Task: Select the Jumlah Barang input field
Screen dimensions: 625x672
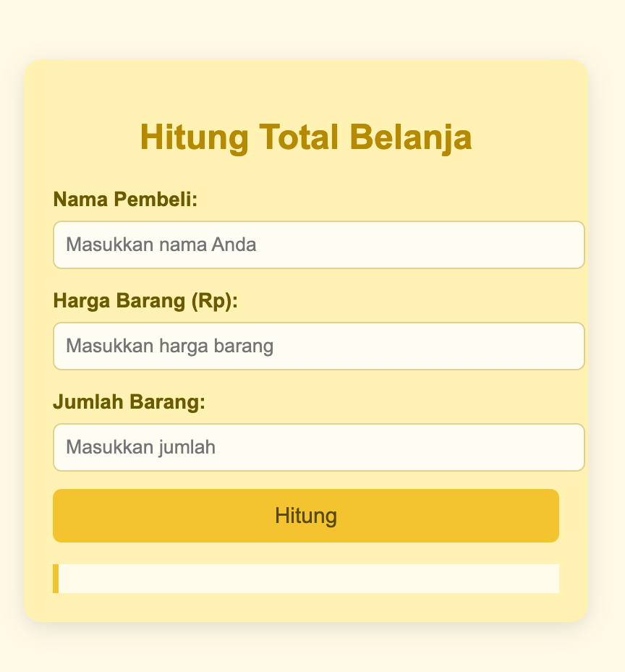Action: point(318,448)
